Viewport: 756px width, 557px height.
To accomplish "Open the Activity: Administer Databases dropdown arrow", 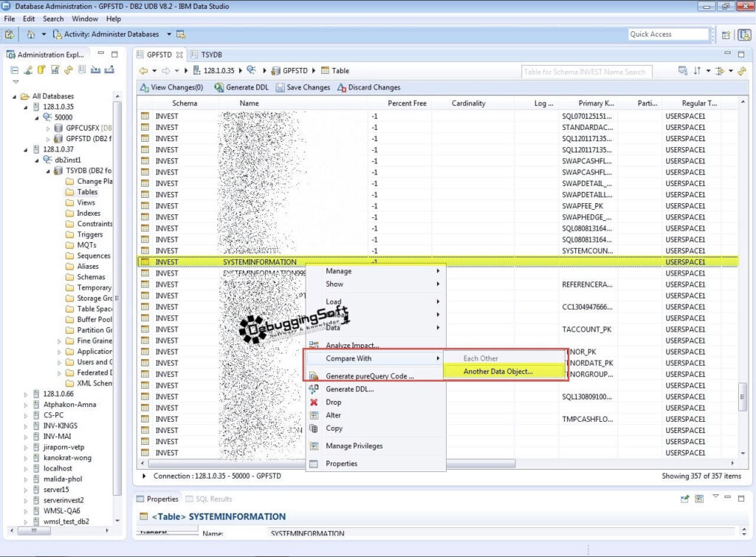I will pyautogui.click(x=169, y=34).
